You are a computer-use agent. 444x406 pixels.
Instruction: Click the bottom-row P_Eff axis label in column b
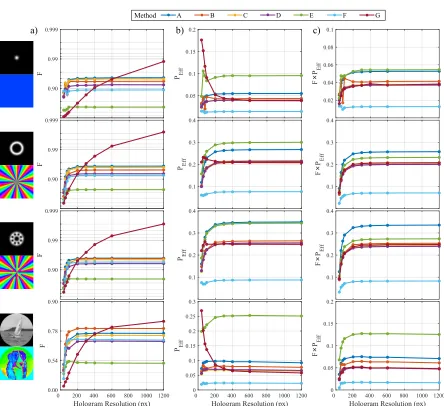[179, 345]
